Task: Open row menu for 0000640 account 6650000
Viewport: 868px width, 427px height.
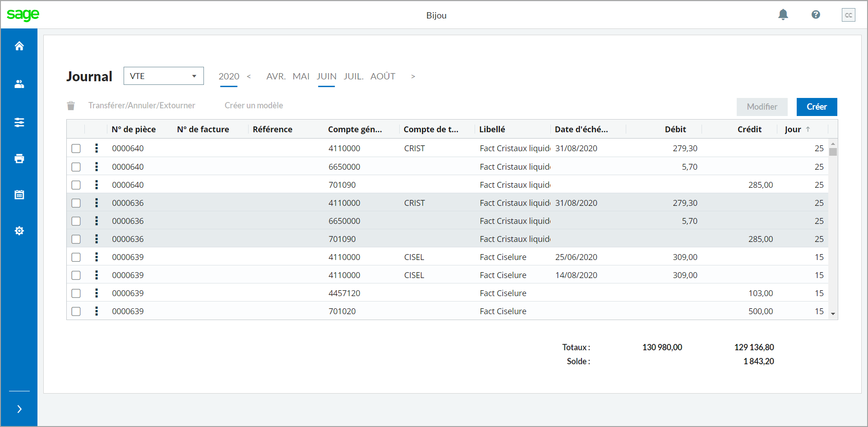Action: coord(97,167)
